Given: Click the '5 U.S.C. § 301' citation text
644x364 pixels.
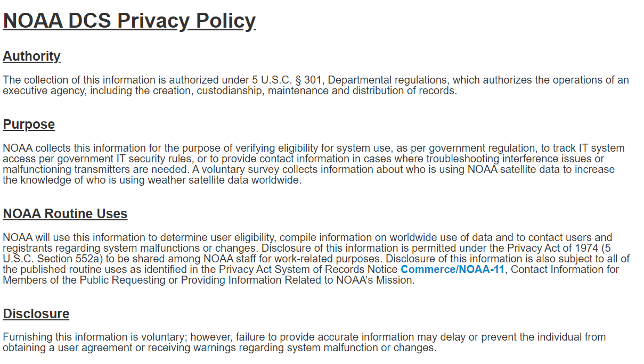Looking at the screenshot, I should click(288, 80).
